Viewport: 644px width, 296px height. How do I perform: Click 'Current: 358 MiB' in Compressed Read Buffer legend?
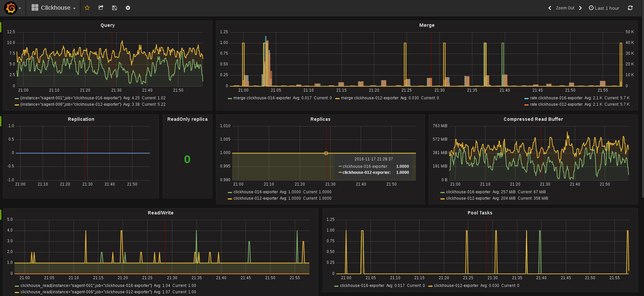click(533, 198)
